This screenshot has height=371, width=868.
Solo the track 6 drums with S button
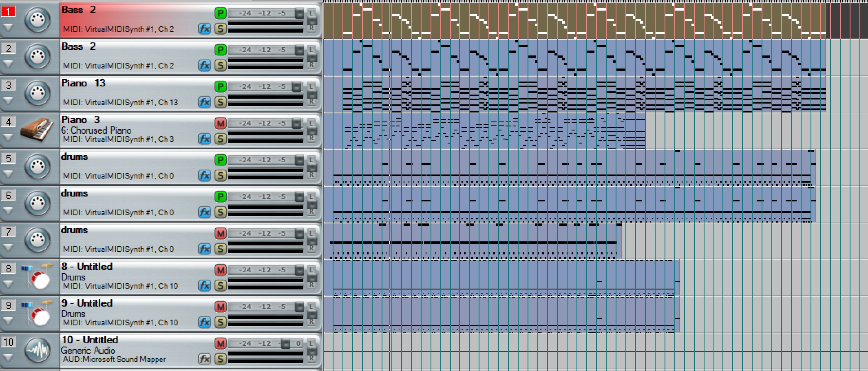(x=220, y=212)
